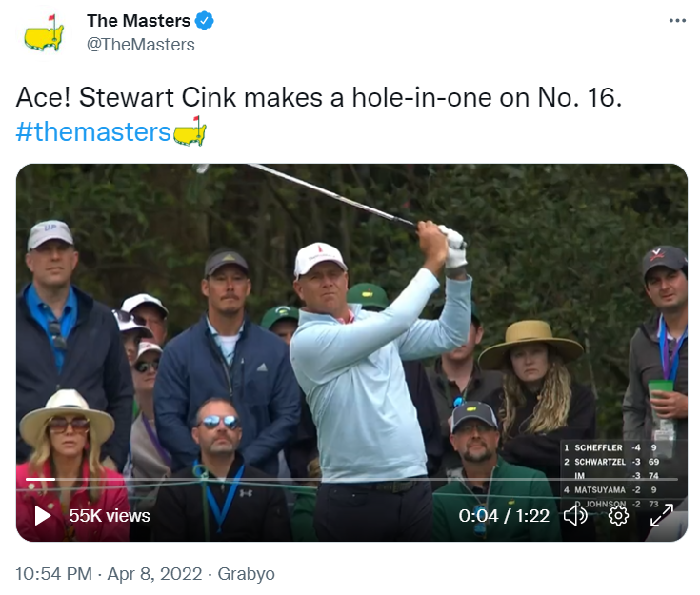Viewport: 700px width, 595px height.
Task: Play the Stewart Cink video
Action: click(x=43, y=515)
